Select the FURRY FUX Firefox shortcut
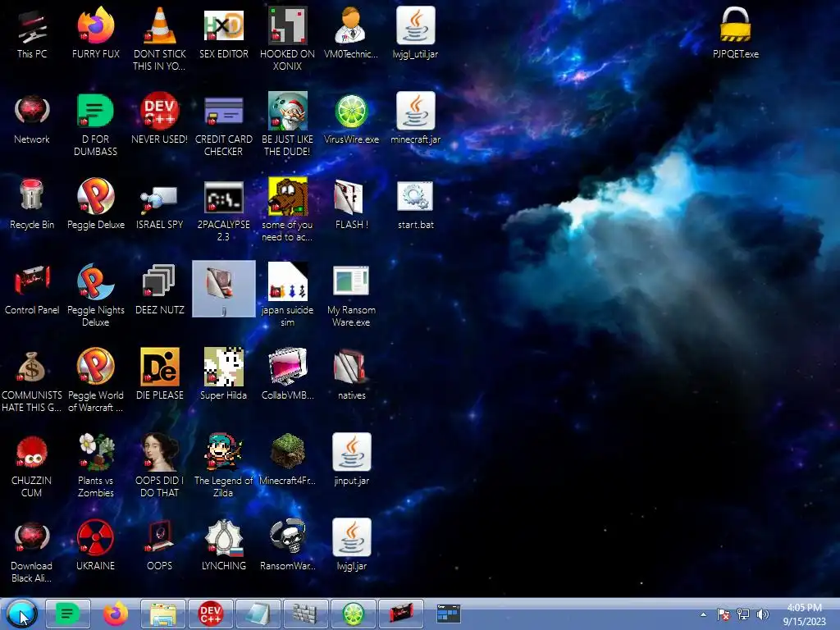Viewport: 840px width, 630px height. coord(95,33)
